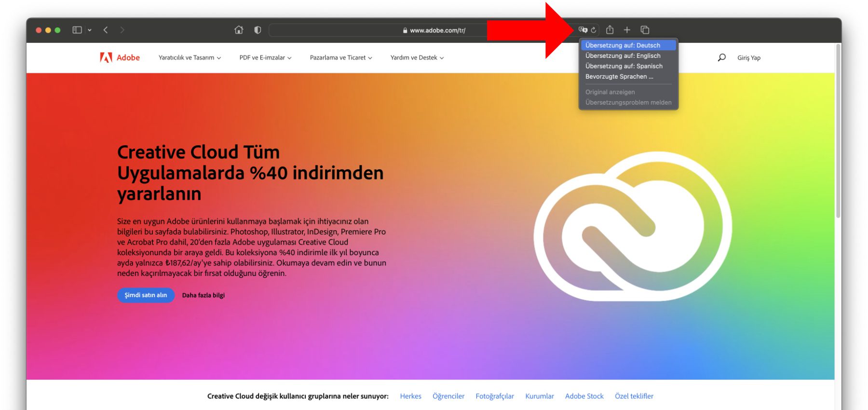Viewport: 868px width, 410px height.
Task: Expand the PDF ve E-imzalar menu
Action: tap(265, 58)
